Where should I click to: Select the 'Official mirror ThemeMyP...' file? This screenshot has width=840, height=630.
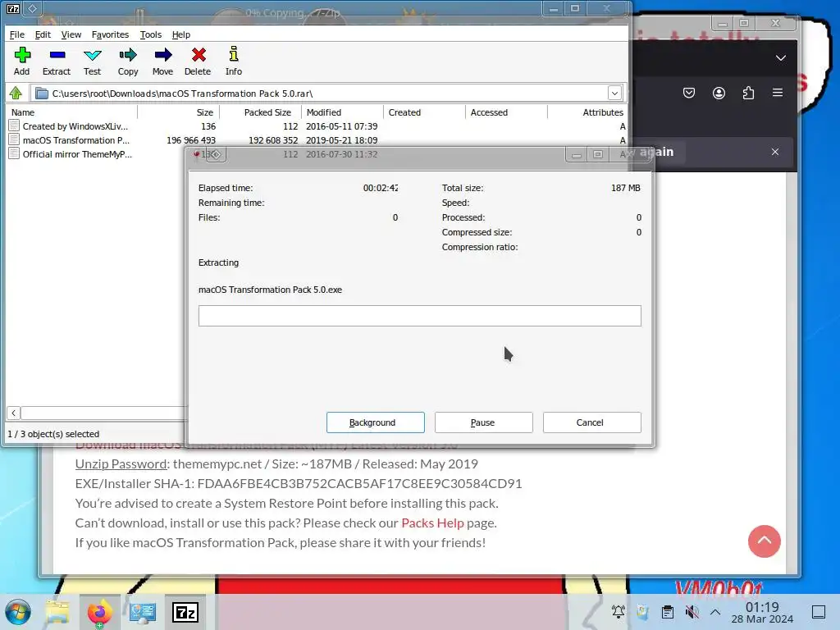coord(77,154)
